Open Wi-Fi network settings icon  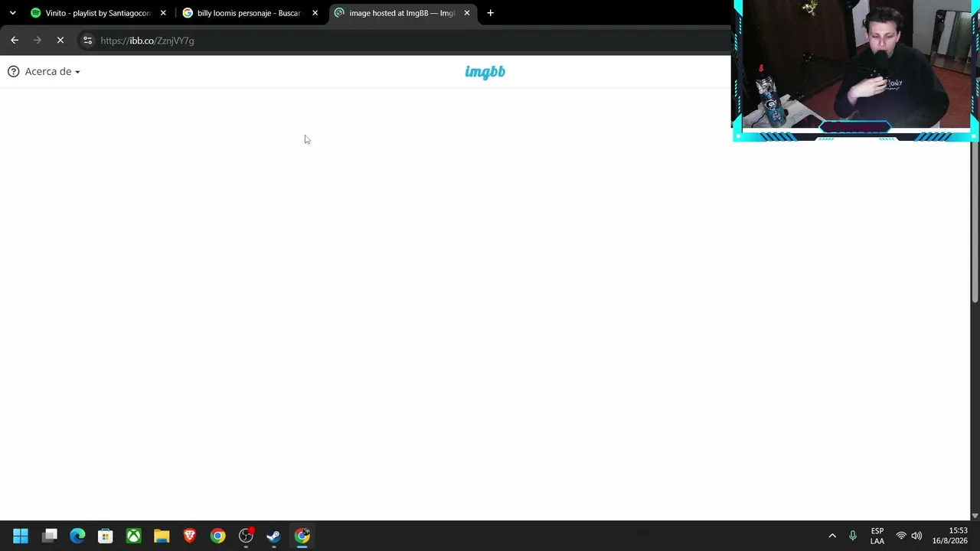coord(901,536)
